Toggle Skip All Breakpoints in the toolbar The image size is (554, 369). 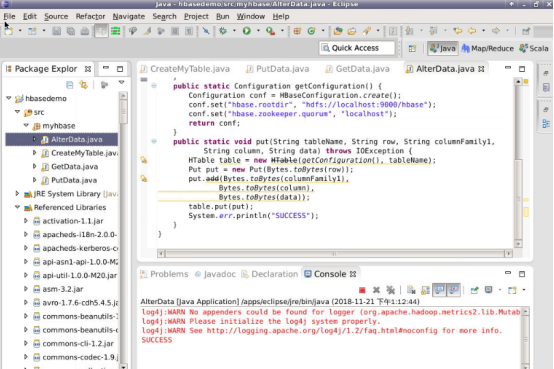(206, 31)
